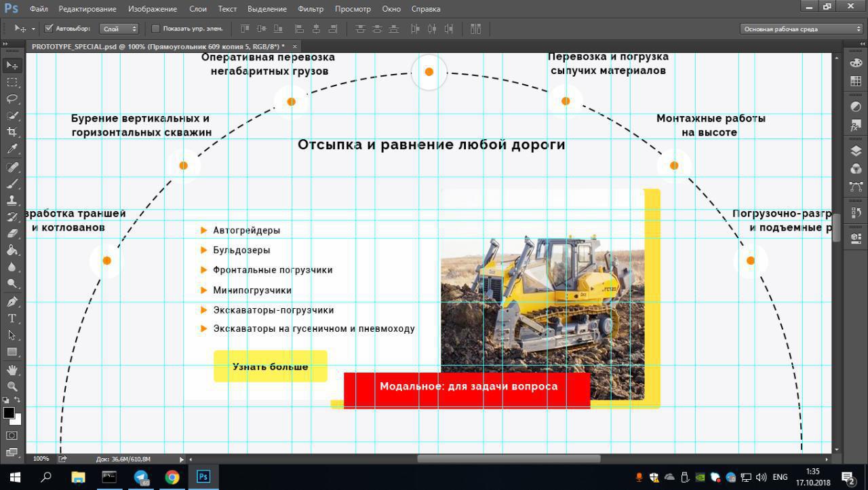Screen dimensions: 868x490
Task: Select the Blur tool
Action: point(12,267)
